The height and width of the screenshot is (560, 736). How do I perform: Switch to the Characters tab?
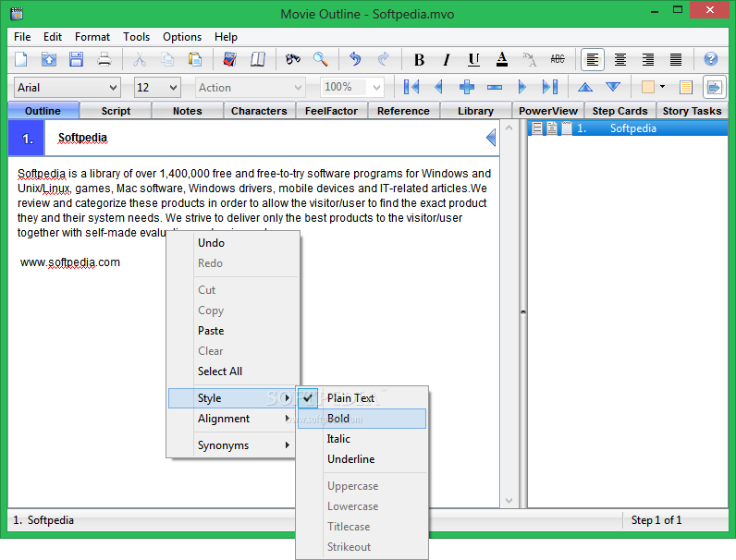(x=259, y=111)
